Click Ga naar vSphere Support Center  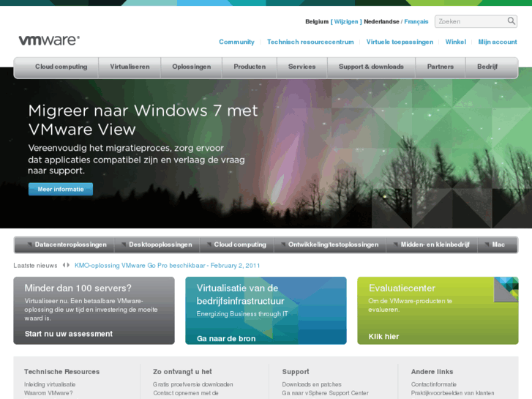point(325,393)
